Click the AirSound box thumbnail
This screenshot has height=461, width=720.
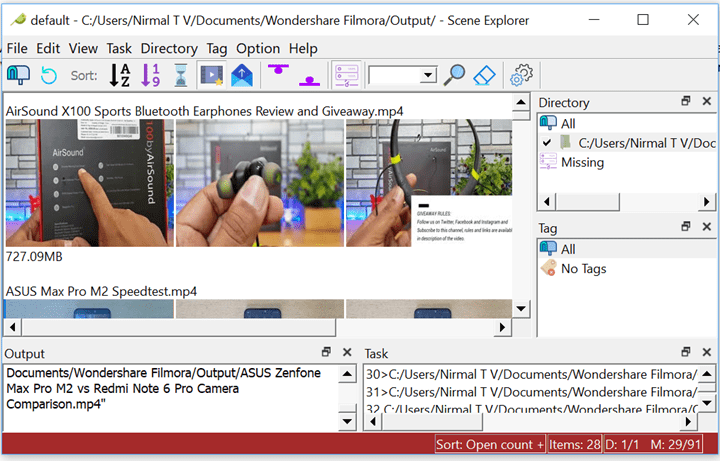coord(90,183)
